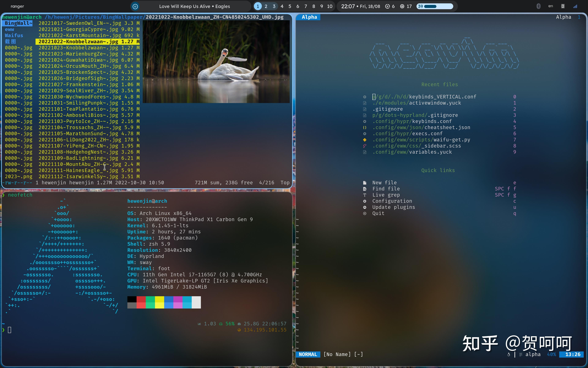Click the network signal icon in tray
The width and height of the screenshot is (588, 368).
pyautogui.click(x=575, y=6)
